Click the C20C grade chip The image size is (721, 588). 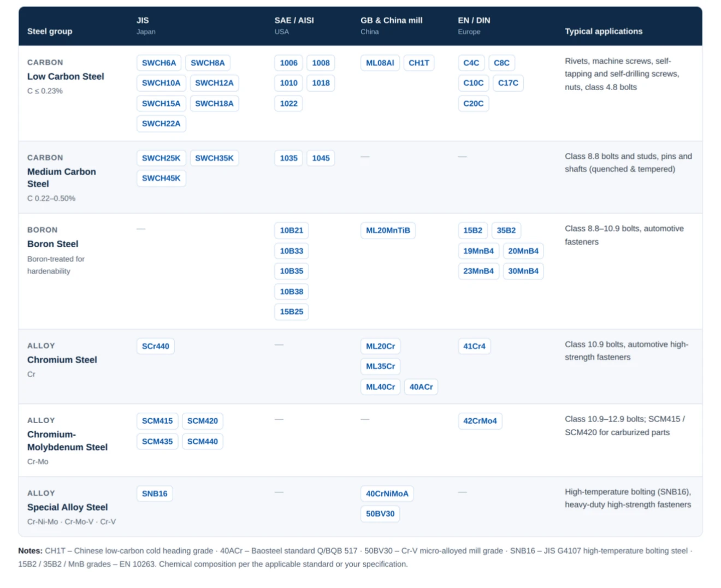pos(474,104)
